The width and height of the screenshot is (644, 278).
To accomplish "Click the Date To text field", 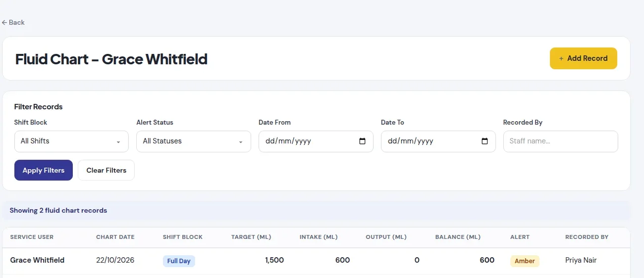I will [x=438, y=141].
